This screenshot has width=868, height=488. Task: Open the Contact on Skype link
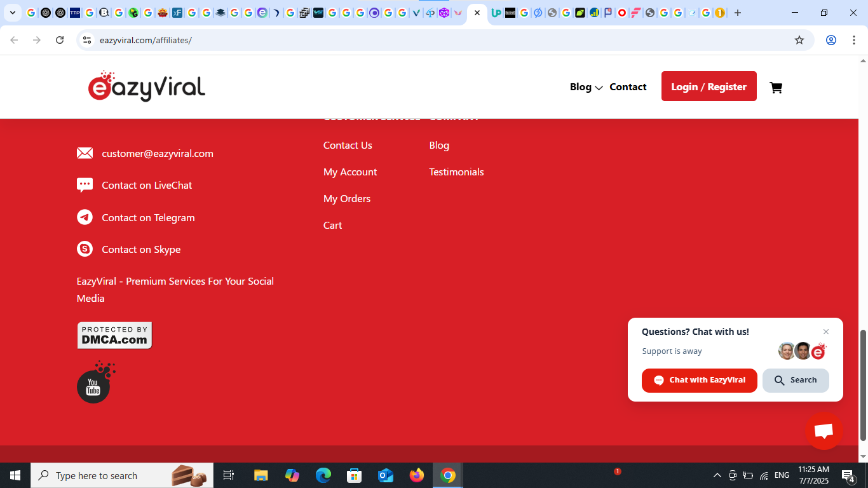pyautogui.click(x=141, y=249)
